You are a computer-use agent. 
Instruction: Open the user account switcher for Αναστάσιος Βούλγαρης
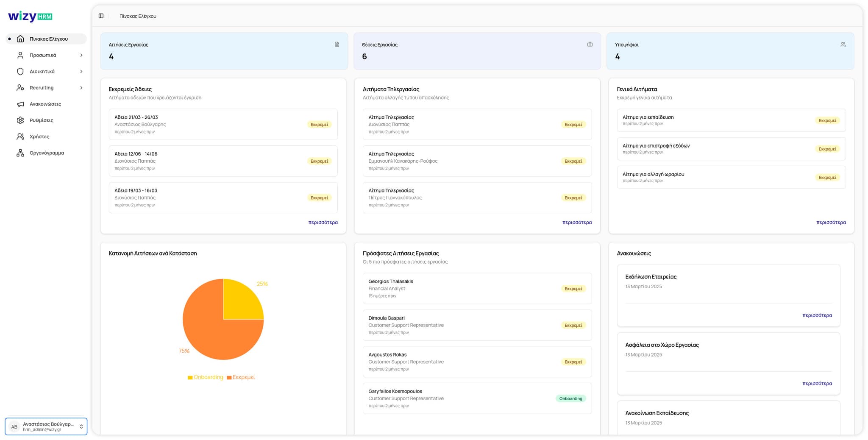coord(46,426)
